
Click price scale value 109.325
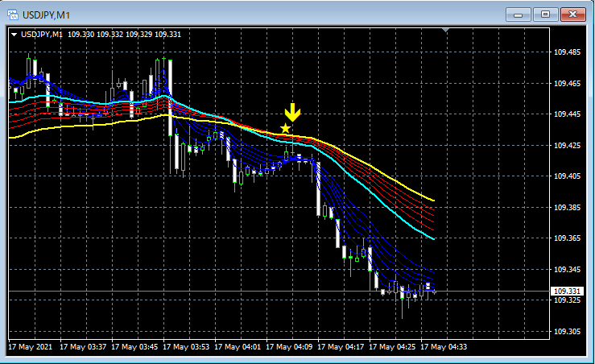pyautogui.click(x=567, y=300)
